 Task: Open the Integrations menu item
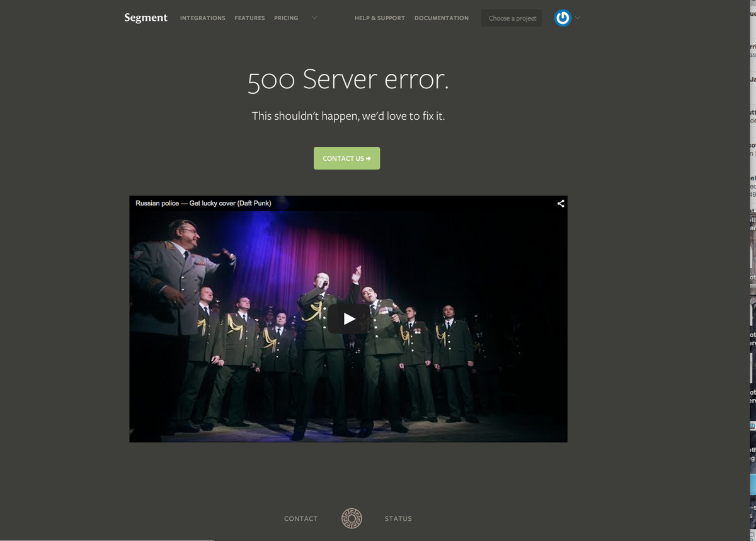[x=202, y=18]
